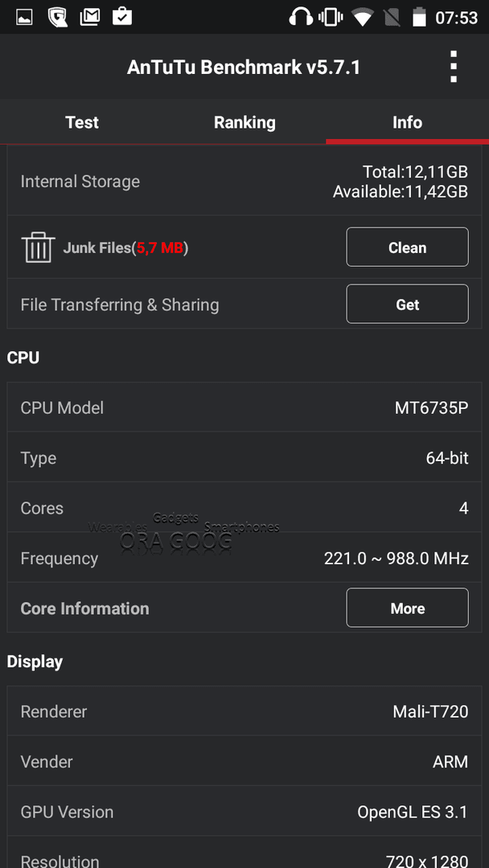
Task: Open the three-dot overflow menu
Action: 454,67
